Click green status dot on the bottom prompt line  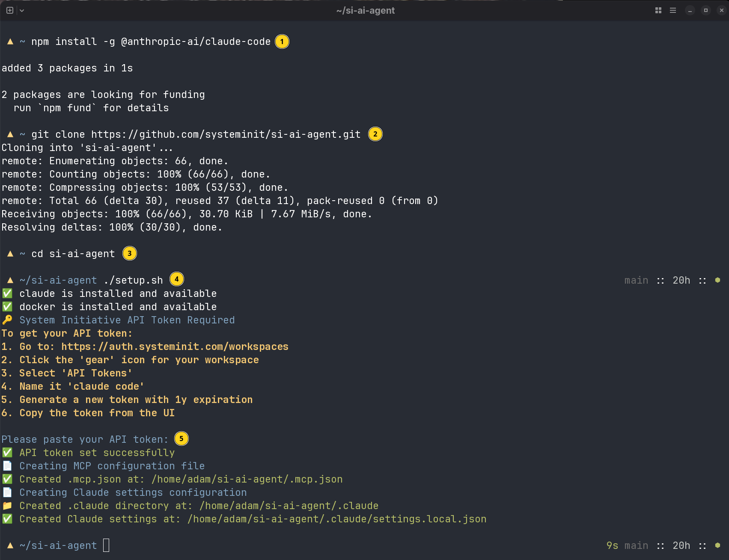click(717, 545)
